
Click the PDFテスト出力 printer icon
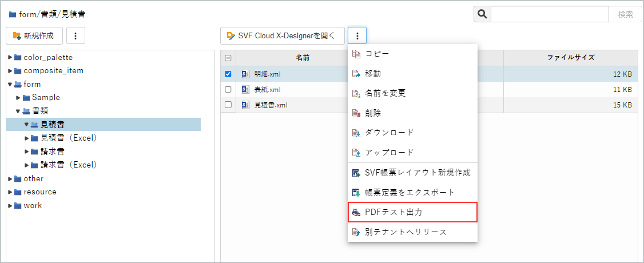point(356,213)
